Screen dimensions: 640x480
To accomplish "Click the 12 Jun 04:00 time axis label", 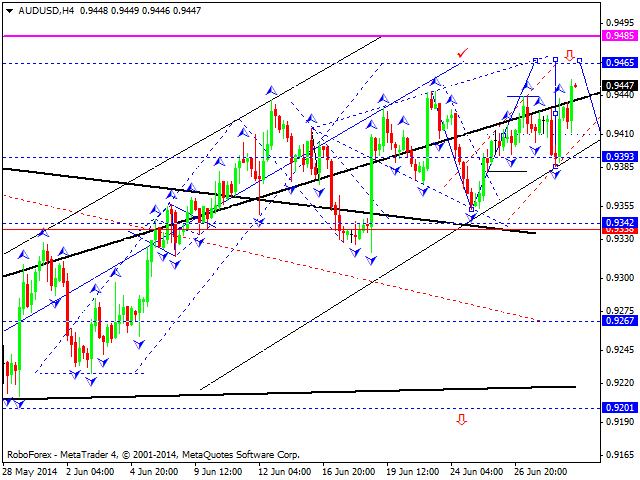I will [284, 471].
